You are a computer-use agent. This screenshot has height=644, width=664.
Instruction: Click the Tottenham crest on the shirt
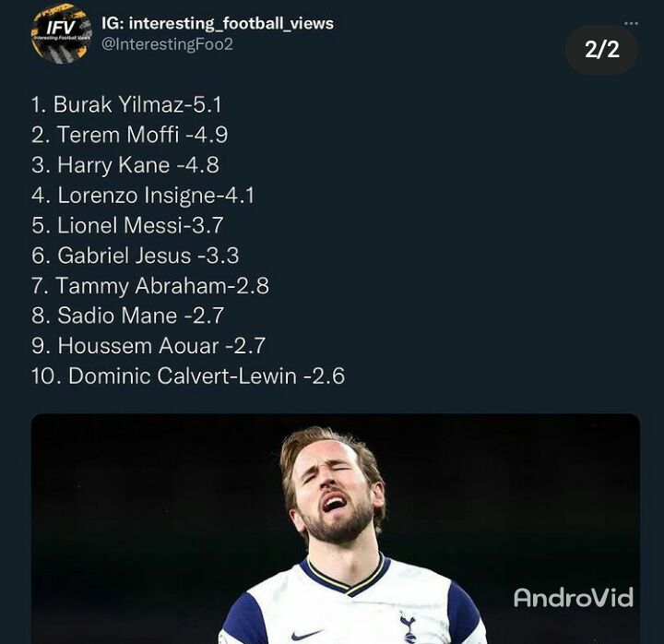(409, 626)
